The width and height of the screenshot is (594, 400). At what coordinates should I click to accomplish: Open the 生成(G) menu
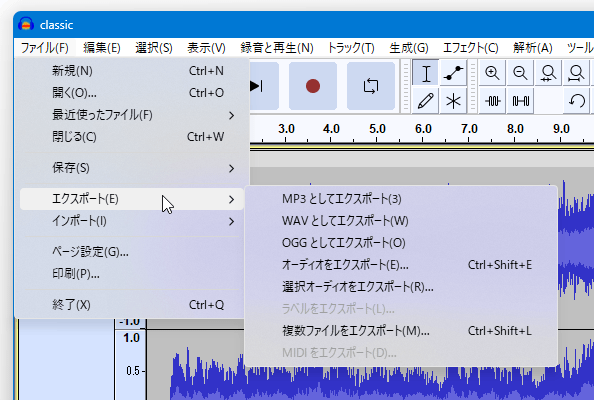click(409, 48)
